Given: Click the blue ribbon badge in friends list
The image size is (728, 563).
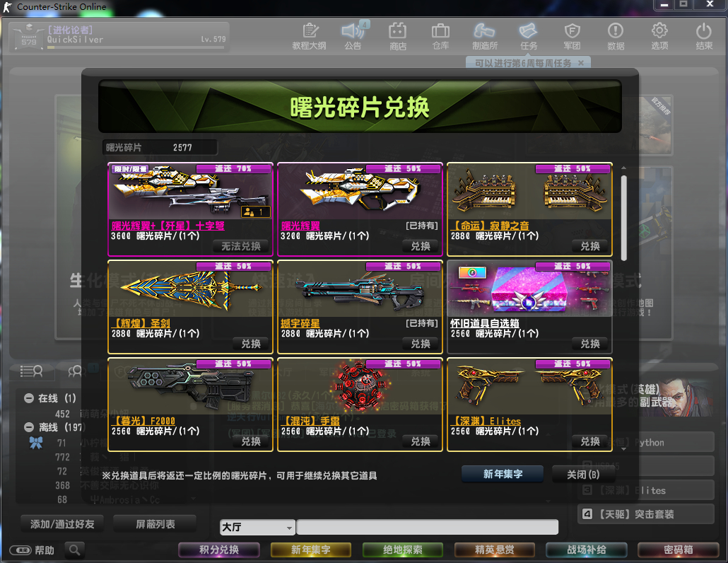Looking at the screenshot, I should [36, 443].
